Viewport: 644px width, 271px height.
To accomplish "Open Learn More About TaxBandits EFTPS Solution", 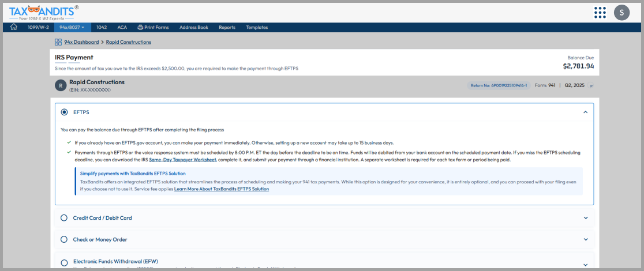I will tap(222, 189).
